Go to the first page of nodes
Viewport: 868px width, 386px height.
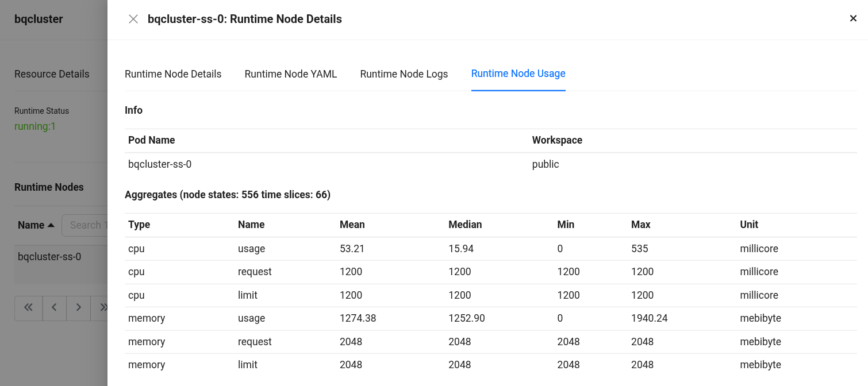point(28,308)
